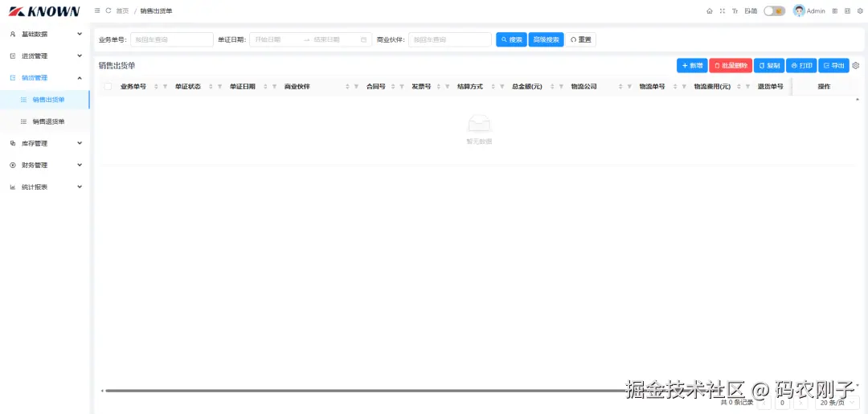Image resolution: width=868 pixels, height=414 pixels.
Task: Sort the 商业伙伴 column
Action: click(x=348, y=87)
